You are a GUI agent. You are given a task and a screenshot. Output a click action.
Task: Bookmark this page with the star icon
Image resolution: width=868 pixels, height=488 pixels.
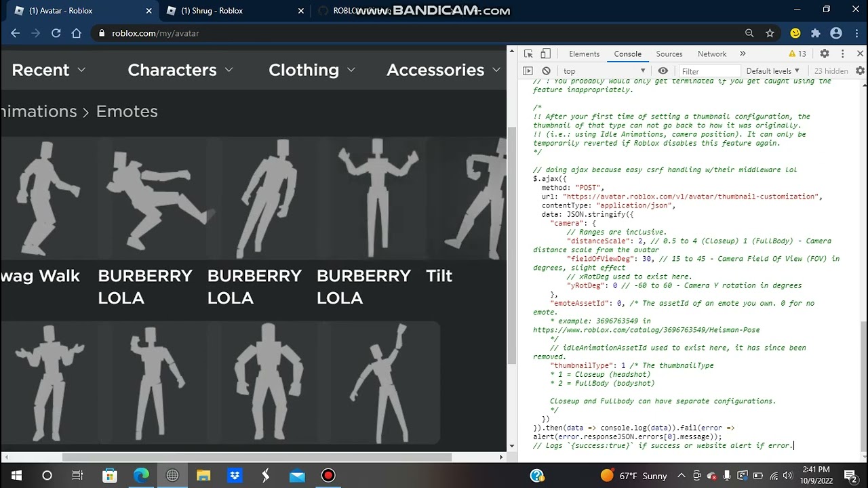pyautogui.click(x=770, y=33)
